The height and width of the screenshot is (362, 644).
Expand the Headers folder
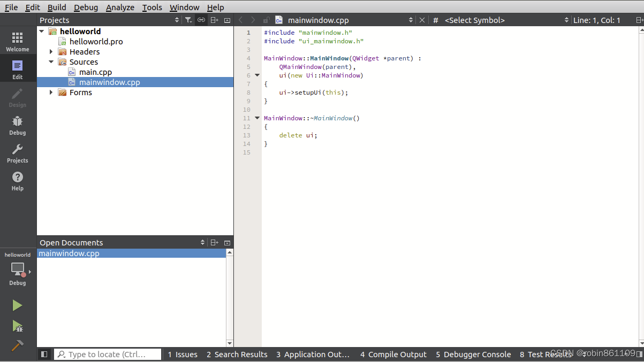(51, 52)
